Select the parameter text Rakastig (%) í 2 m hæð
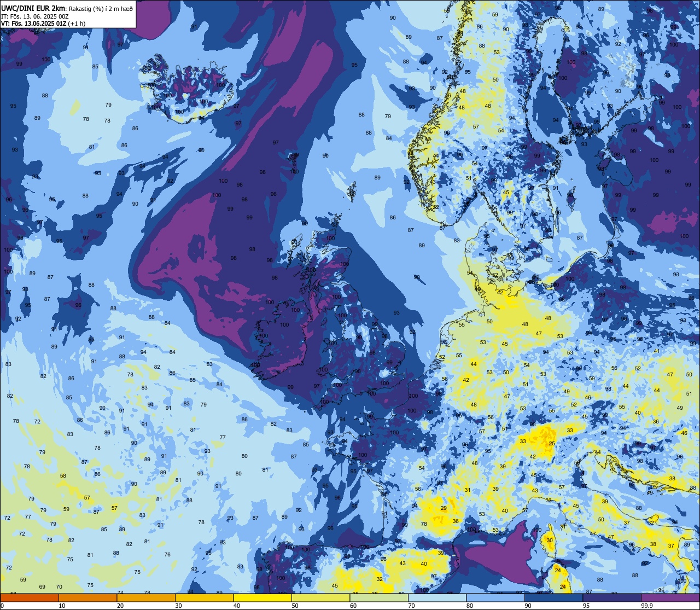700x610 pixels. tap(101, 8)
